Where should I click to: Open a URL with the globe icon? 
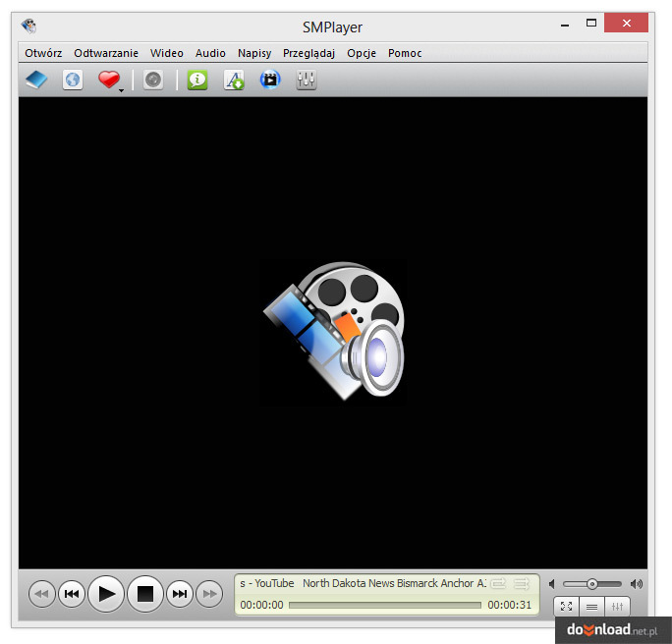tap(73, 80)
